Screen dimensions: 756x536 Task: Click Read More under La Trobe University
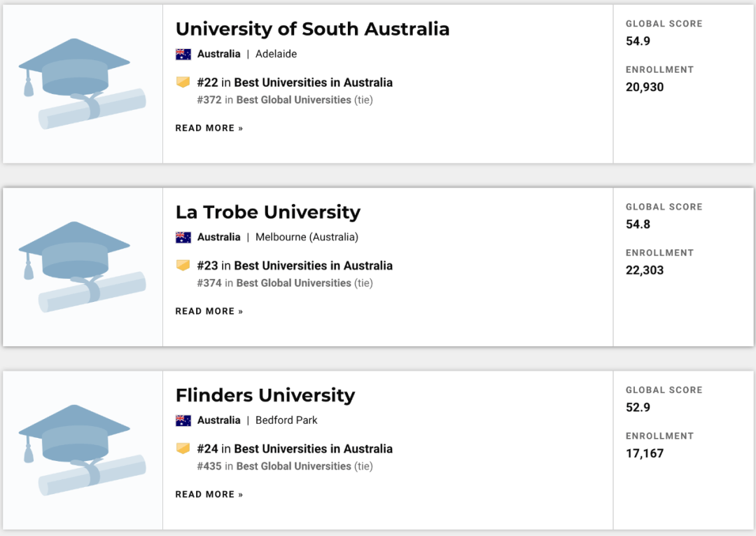click(x=209, y=311)
